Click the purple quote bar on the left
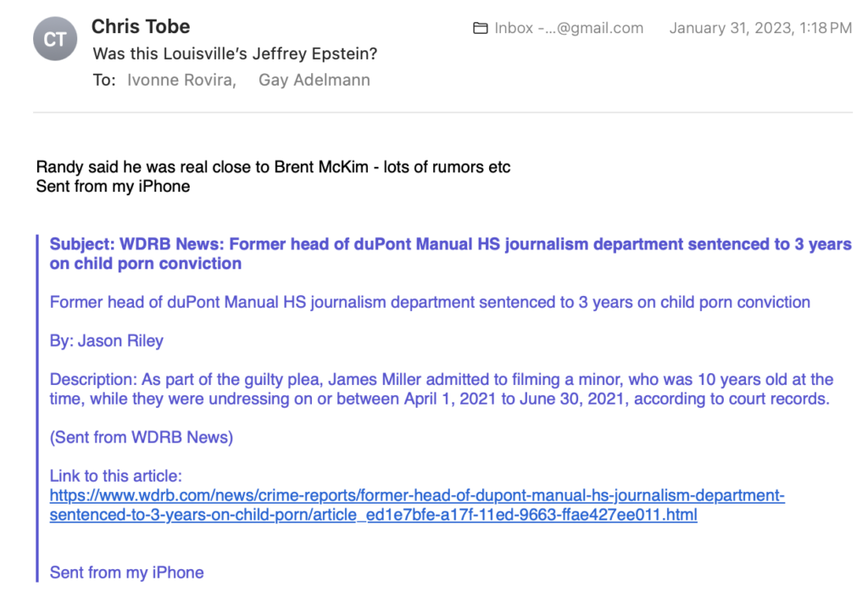This screenshot has width=868, height=614. (37, 408)
